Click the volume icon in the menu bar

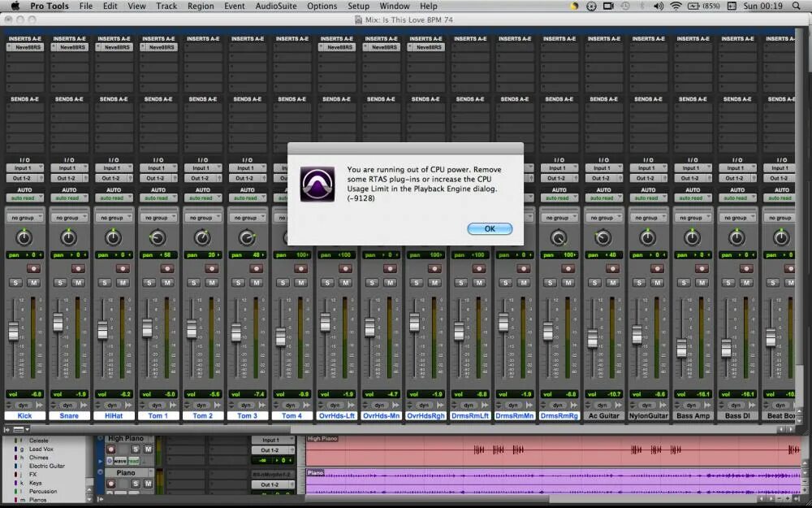click(659, 7)
